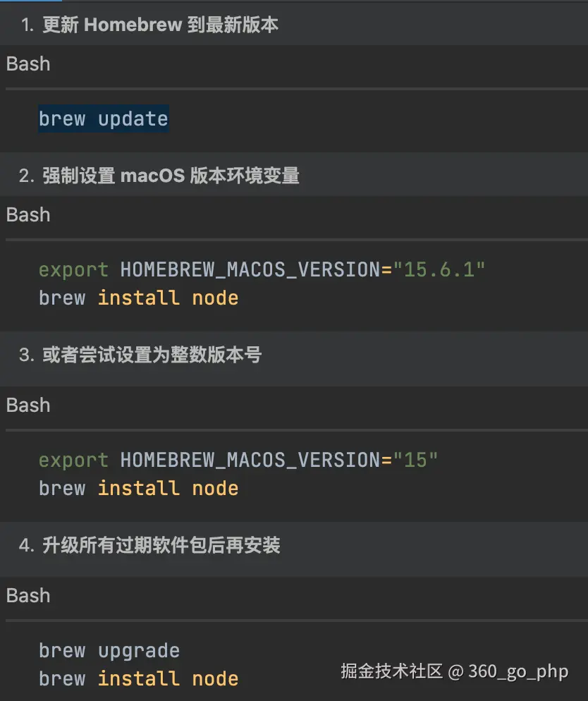
Task: Click the 'export' keyword in step 3
Action: tap(73, 461)
